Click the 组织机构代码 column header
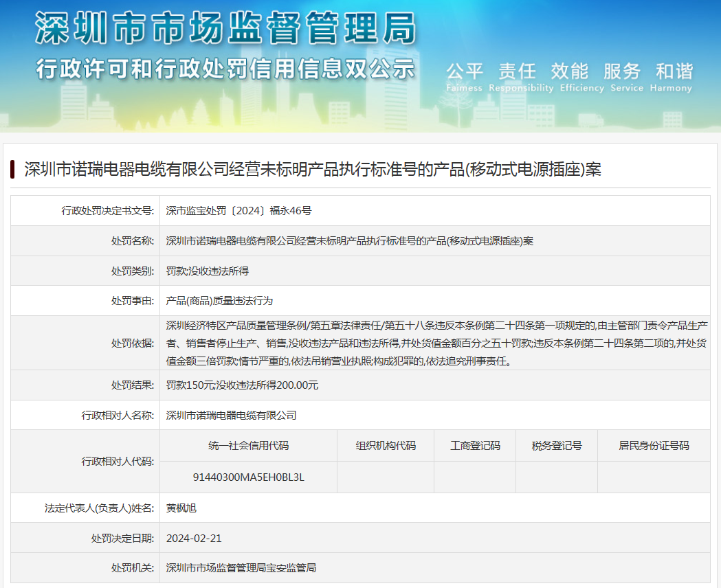The height and width of the screenshot is (588, 721). 386,446
